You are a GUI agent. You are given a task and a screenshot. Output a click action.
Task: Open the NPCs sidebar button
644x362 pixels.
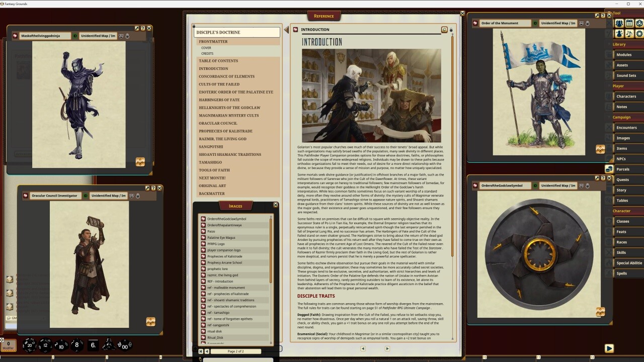pyautogui.click(x=622, y=158)
